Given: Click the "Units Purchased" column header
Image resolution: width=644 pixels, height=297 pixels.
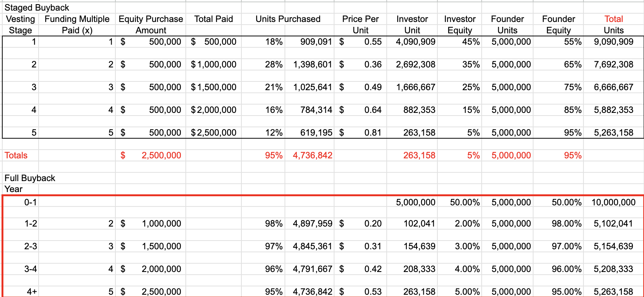Looking at the screenshot, I should tap(288, 19).
